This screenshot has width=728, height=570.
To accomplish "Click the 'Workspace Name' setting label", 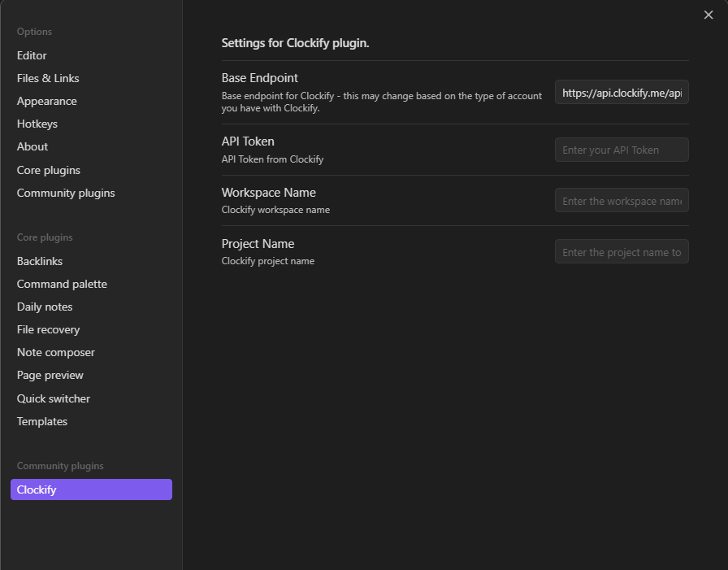I will (268, 193).
